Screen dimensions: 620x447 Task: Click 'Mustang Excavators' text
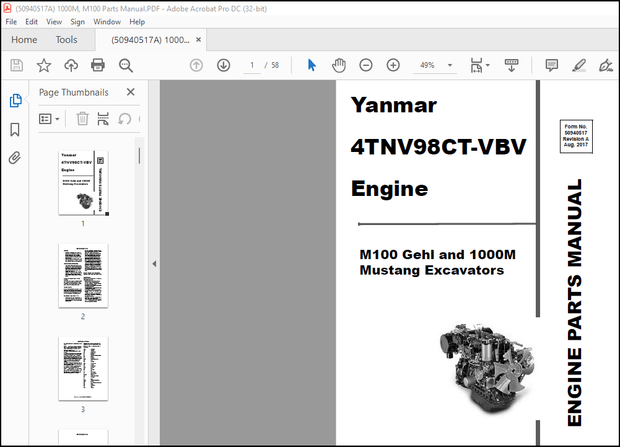tap(432, 270)
